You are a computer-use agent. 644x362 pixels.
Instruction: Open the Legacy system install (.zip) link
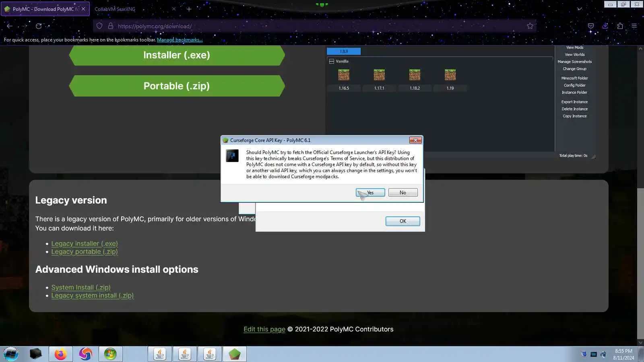point(93,295)
